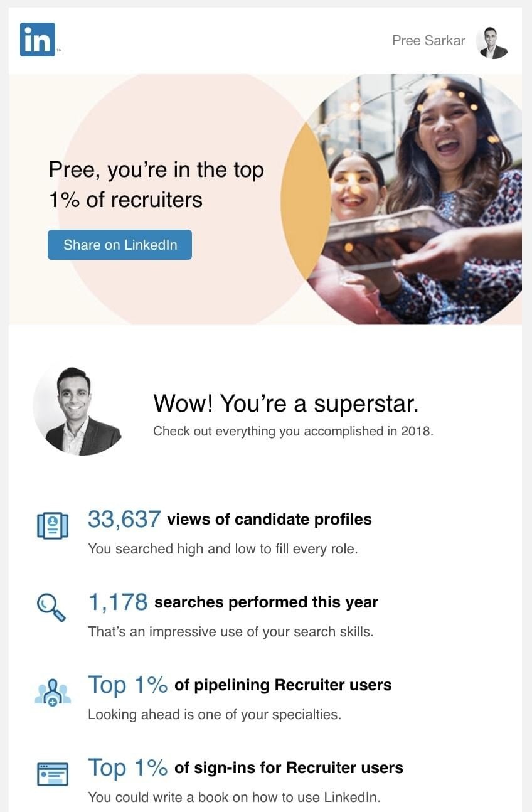Select "searches performed this year" text

point(266,602)
